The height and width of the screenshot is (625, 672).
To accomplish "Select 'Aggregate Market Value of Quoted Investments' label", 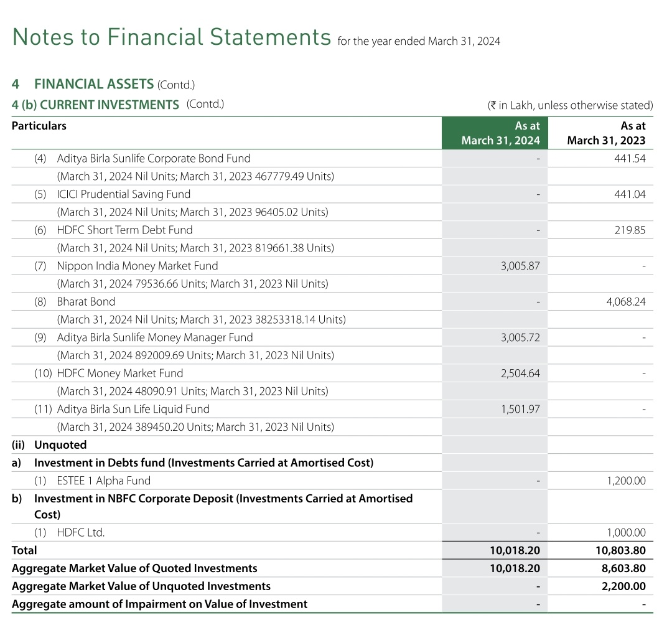I will [x=134, y=568].
